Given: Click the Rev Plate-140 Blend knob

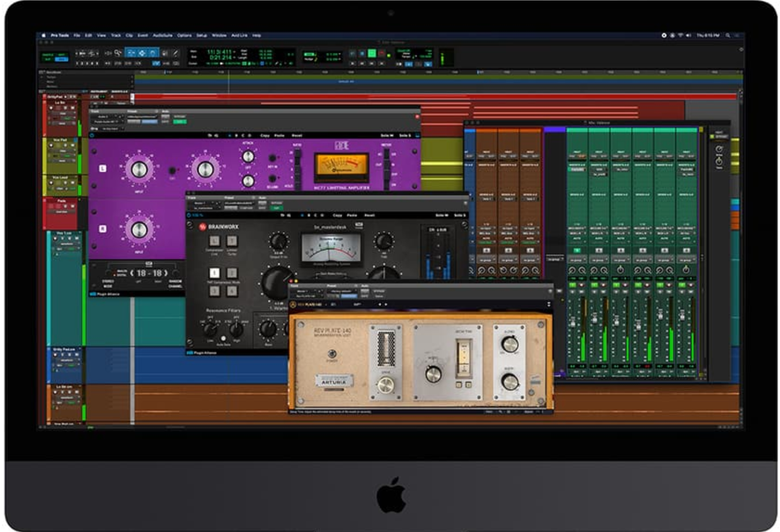Looking at the screenshot, I should point(510,344).
